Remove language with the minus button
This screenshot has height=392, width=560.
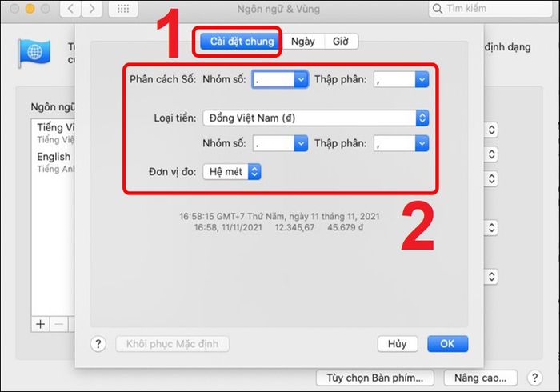coord(59,324)
